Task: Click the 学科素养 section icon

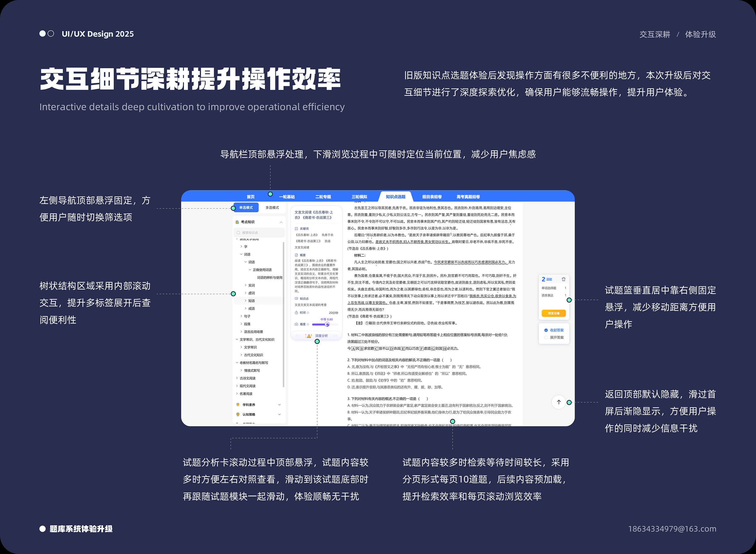Action: tap(238, 405)
